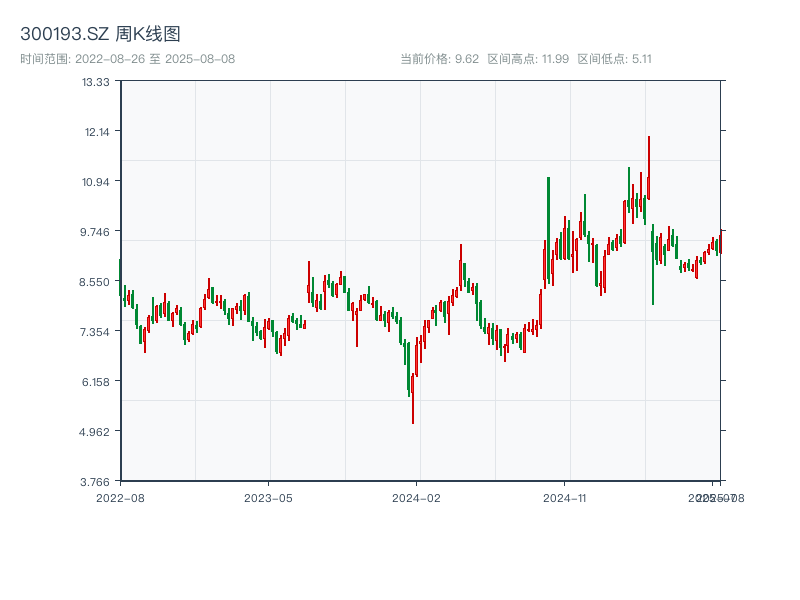
Task: Click the 时间范围 date range text
Action: pyautogui.click(x=127, y=59)
